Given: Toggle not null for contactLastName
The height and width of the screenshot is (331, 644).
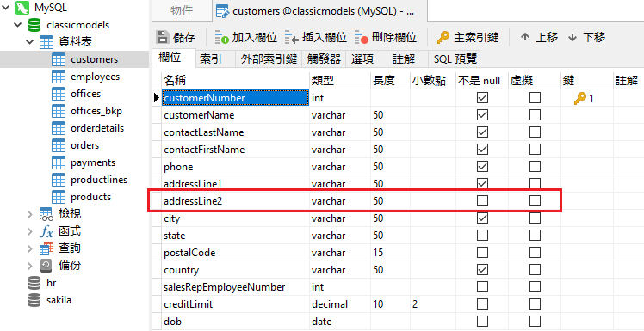Looking at the screenshot, I should click(x=482, y=132).
